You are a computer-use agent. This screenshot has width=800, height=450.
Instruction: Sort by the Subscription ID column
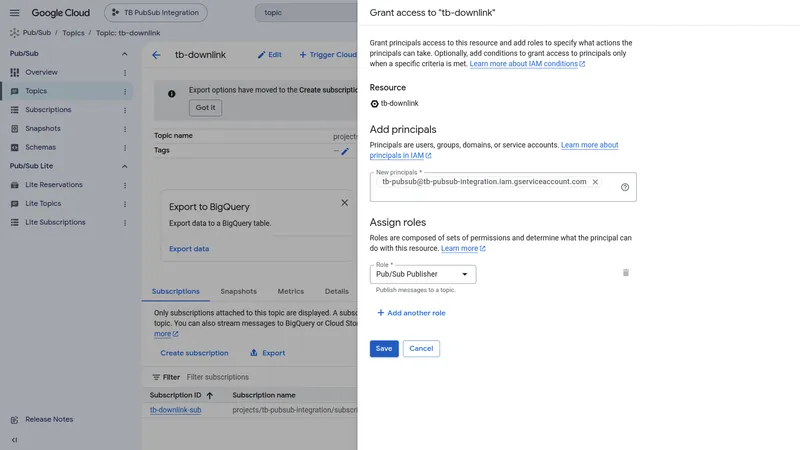click(x=181, y=395)
